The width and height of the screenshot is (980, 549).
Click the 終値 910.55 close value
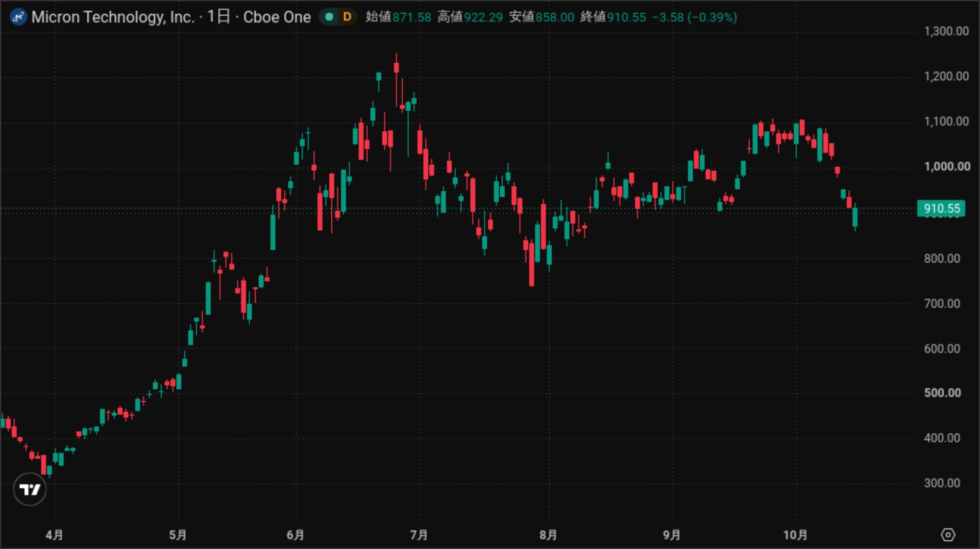[613, 17]
